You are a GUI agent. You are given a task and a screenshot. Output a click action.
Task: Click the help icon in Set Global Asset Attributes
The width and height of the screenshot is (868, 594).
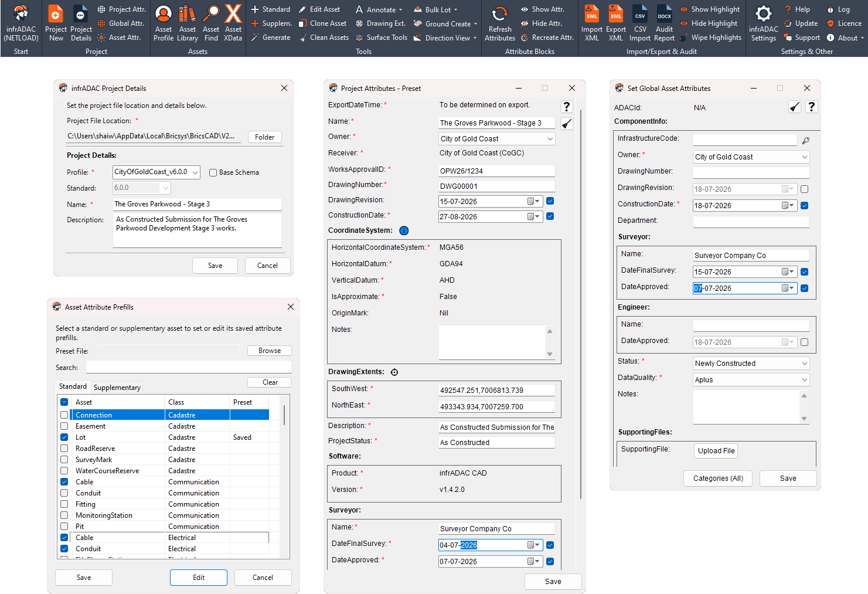[811, 107]
